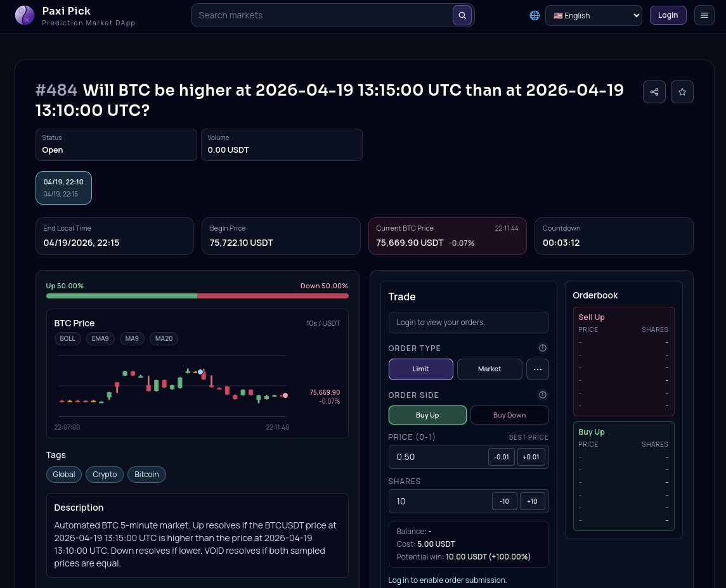Click the search magnifier button
The height and width of the screenshot is (588, 726).
click(x=462, y=15)
